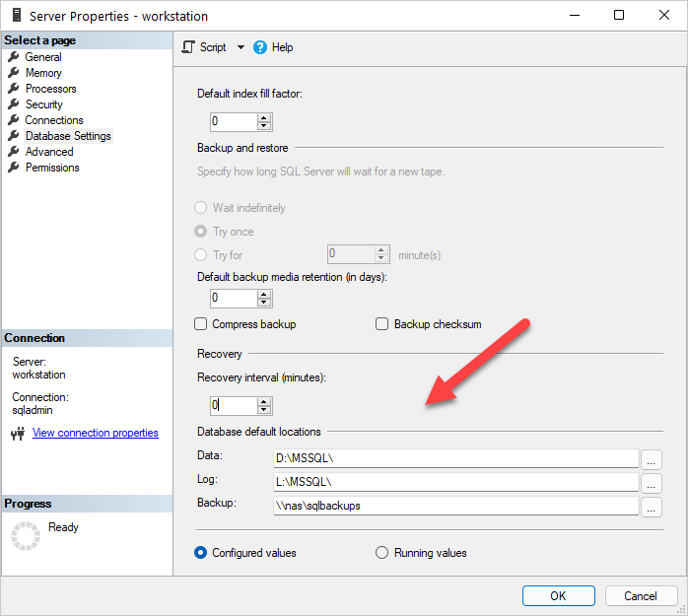Screen dimensions: 688x616
Task: Click the Try for minutes field
Action: point(351,254)
